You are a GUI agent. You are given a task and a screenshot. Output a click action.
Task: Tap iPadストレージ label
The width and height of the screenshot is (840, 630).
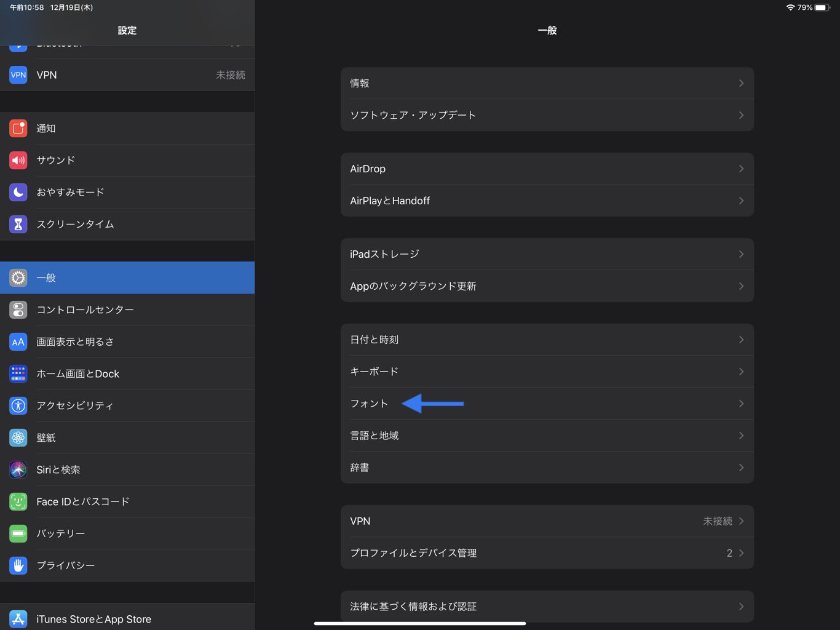pyautogui.click(x=384, y=254)
